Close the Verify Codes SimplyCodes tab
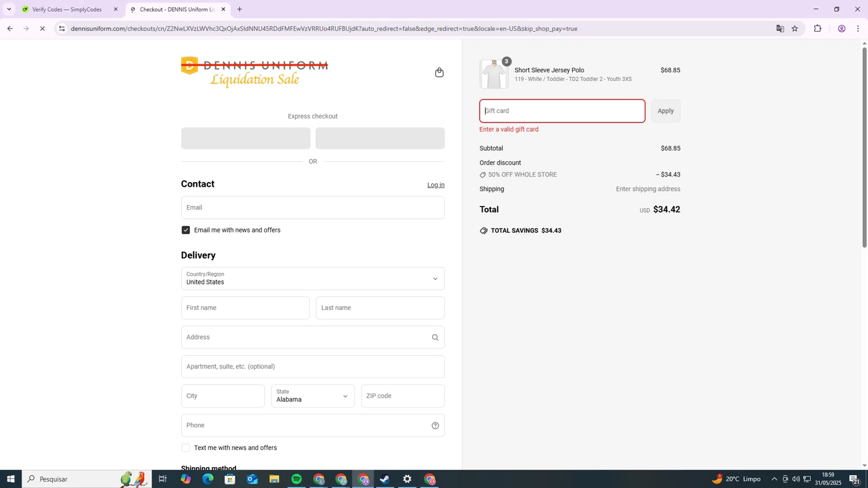 115,9
